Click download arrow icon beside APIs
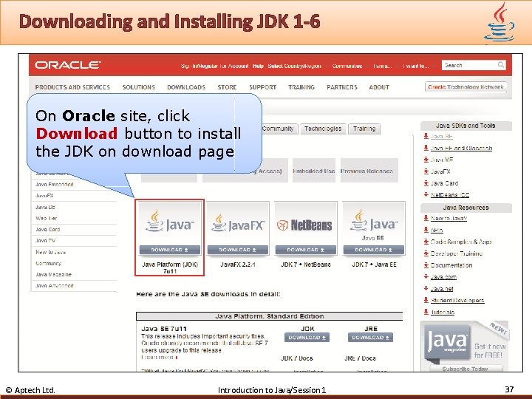 [426, 230]
